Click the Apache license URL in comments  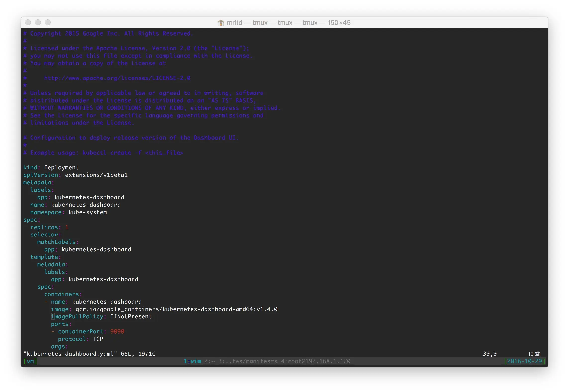[117, 78]
